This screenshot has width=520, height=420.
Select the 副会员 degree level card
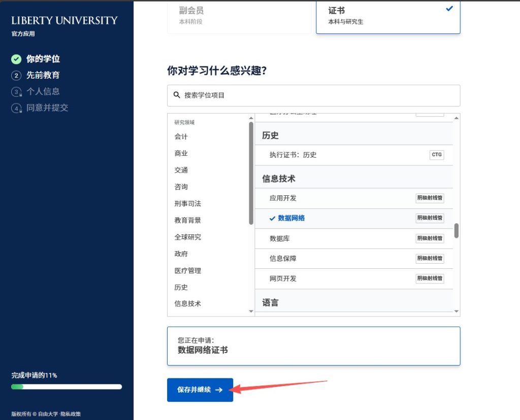pyautogui.click(x=239, y=15)
